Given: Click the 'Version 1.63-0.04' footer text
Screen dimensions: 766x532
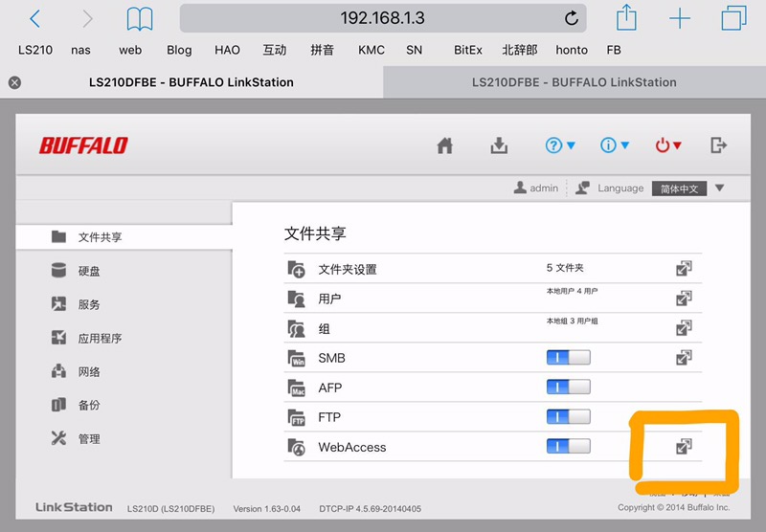Looking at the screenshot, I should [267, 509].
